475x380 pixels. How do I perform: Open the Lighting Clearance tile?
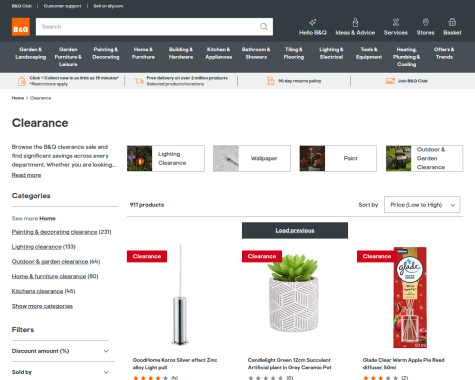click(x=166, y=158)
